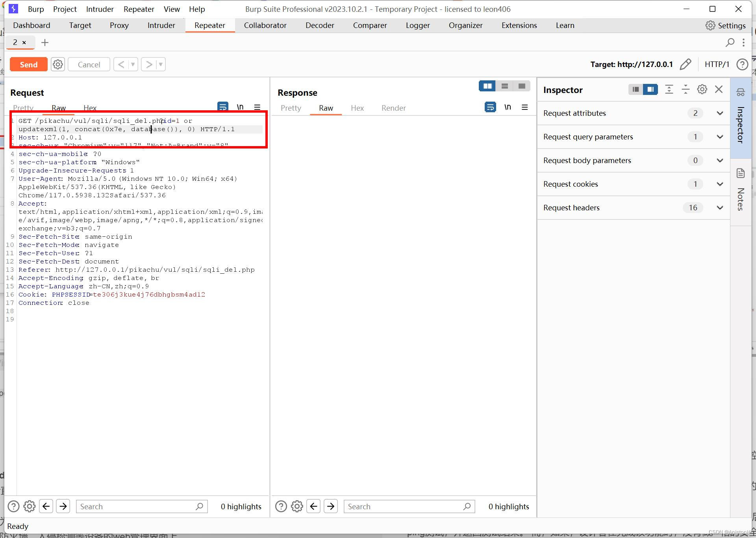The width and height of the screenshot is (756, 538).
Task: Open Logger tab
Action: point(418,26)
